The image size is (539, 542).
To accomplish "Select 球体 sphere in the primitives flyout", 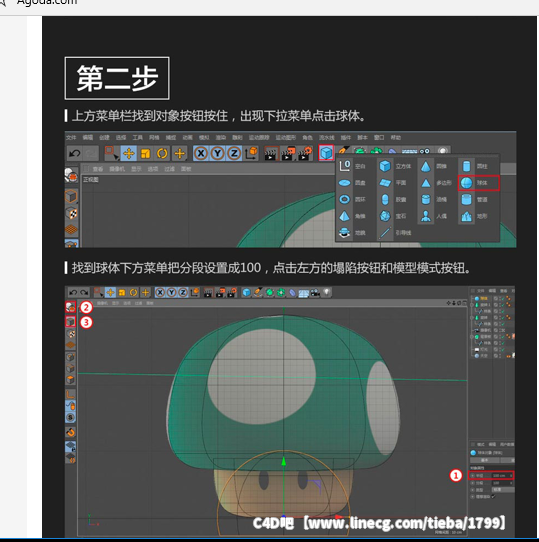I will (478, 183).
